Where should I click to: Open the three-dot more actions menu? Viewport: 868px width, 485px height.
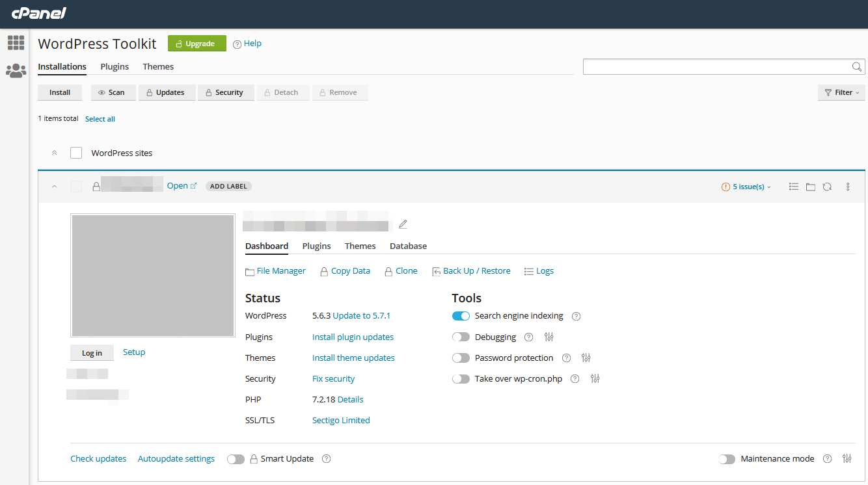848,187
